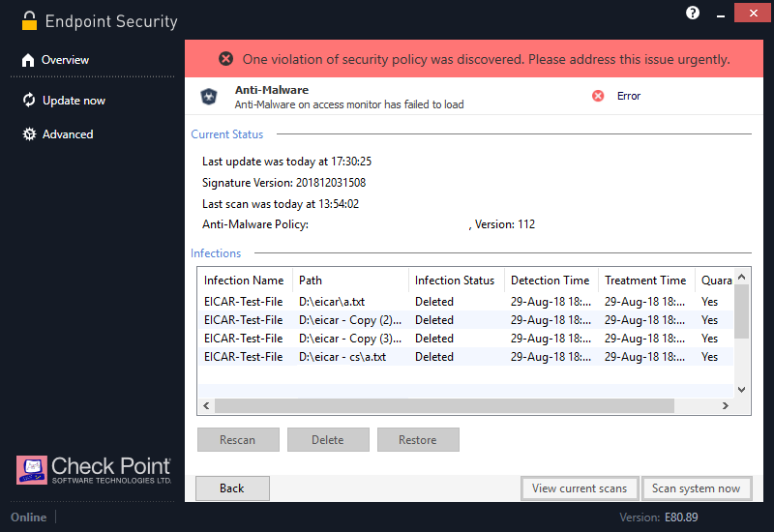This screenshot has height=532, width=774.
Task: Click View current scans button
Action: [580, 488]
